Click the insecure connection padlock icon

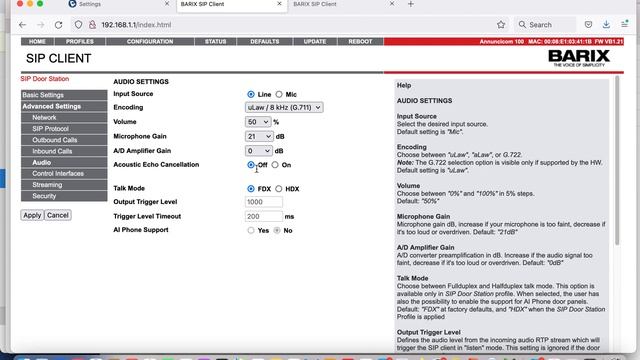pos(92,25)
